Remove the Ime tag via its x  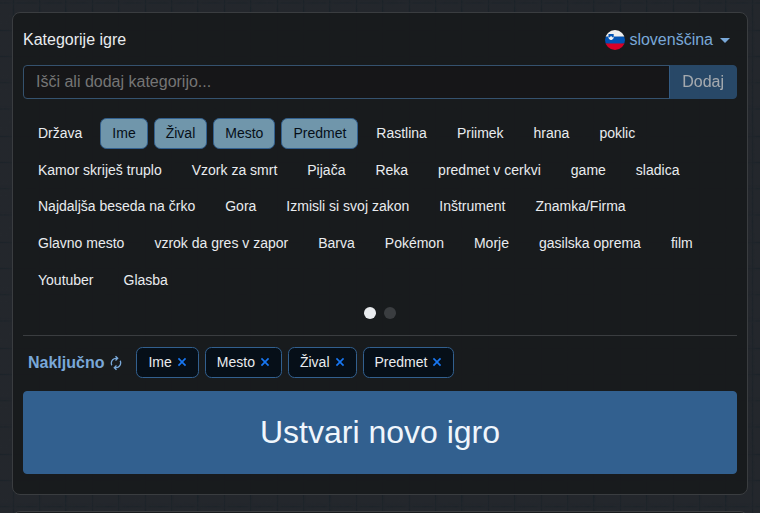[182, 362]
